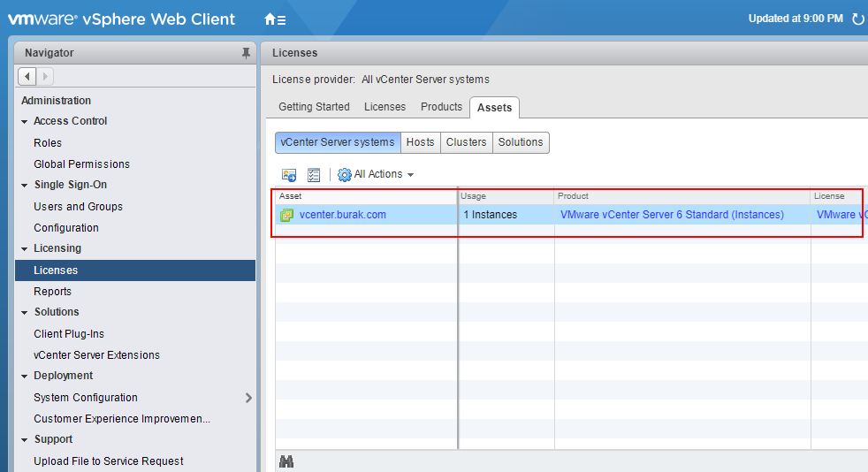The height and width of the screenshot is (472, 868).
Task: Open the All Actions dropdown
Action: (x=376, y=175)
